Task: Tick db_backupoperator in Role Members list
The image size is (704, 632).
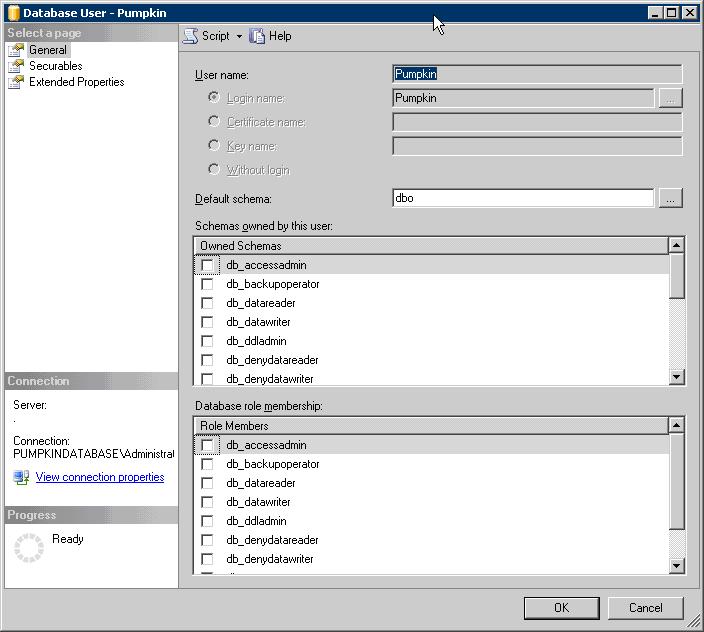Action: pyautogui.click(x=207, y=464)
